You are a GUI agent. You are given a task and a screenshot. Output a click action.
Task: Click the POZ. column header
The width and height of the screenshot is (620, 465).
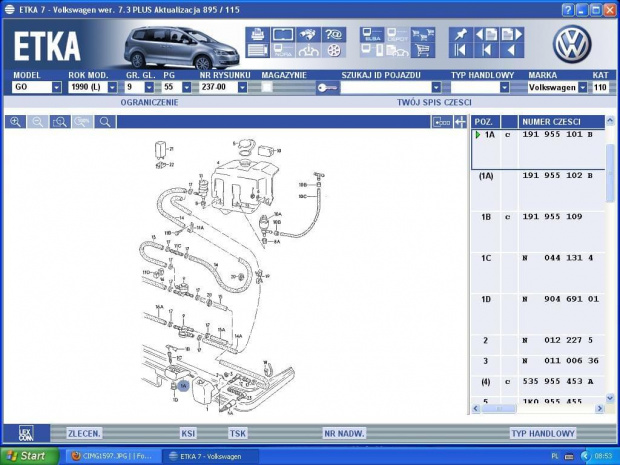click(486, 122)
